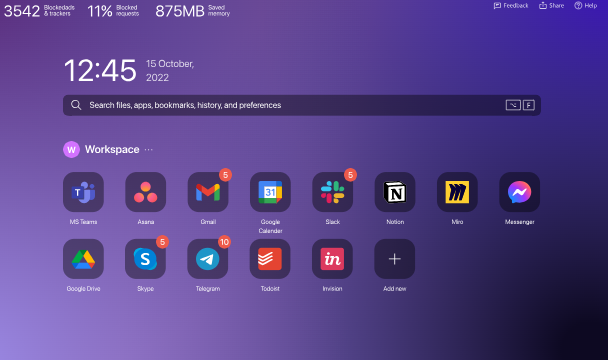This screenshot has width=608, height=360.
Task: Launch the Messenger app
Action: (520, 192)
